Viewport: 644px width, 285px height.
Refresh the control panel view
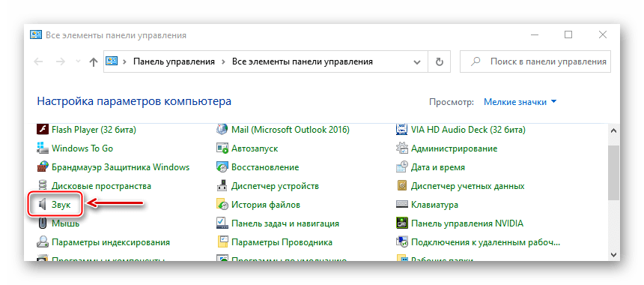[x=440, y=62]
